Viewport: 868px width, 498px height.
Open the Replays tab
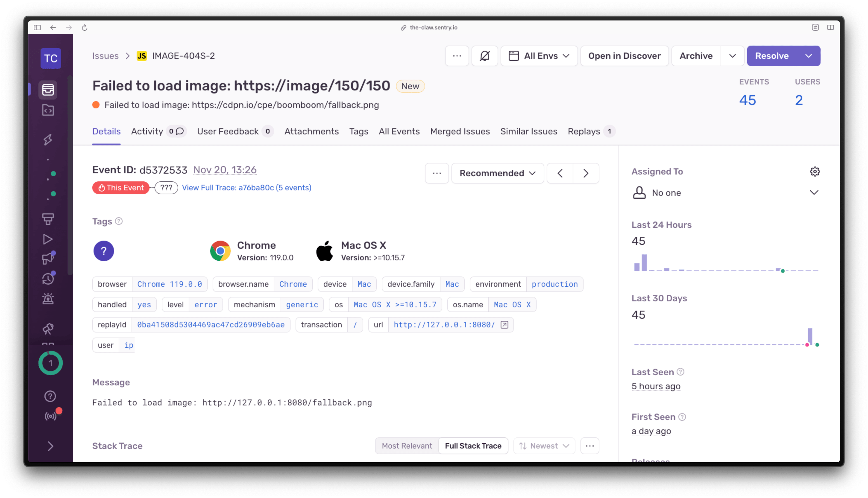584,131
